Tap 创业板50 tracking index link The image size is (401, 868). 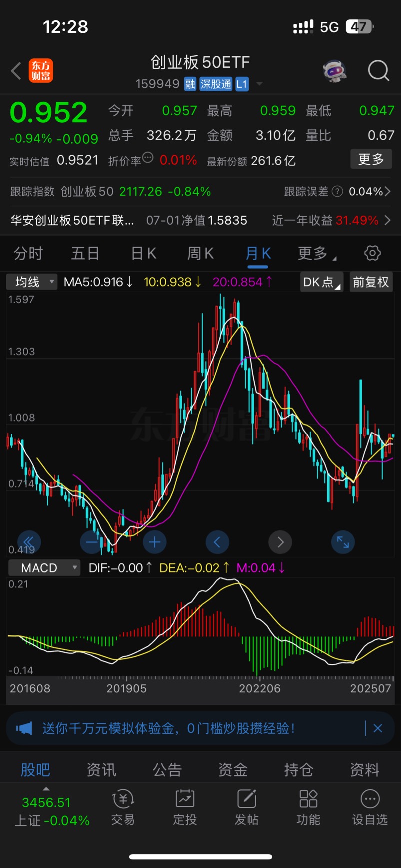87,191
